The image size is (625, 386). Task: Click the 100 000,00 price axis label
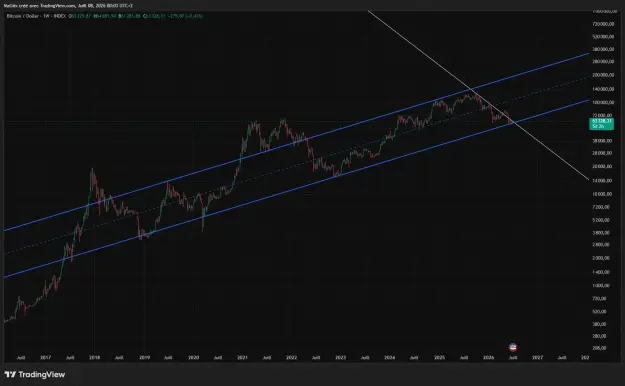point(602,102)
